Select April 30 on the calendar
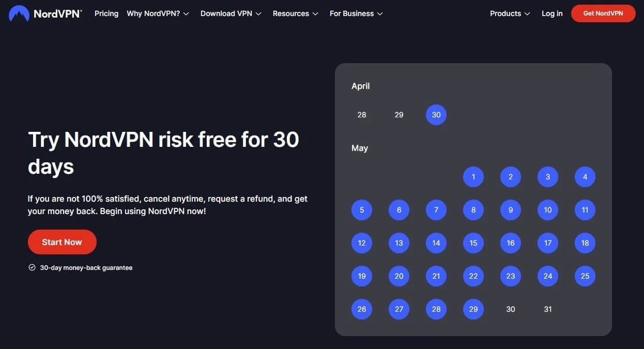 click(436, 114)
